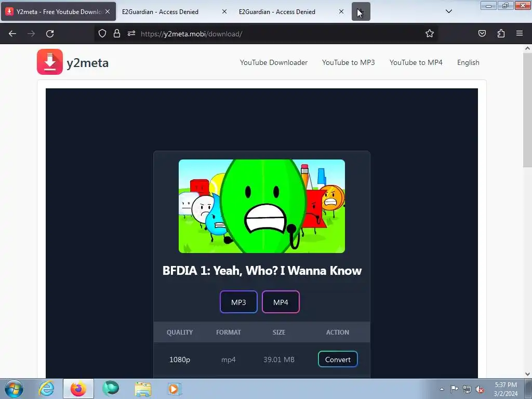Viewport: 532px width, 399px height.
Task: Open the Windows Start menu orb
Action: (14, 389)
